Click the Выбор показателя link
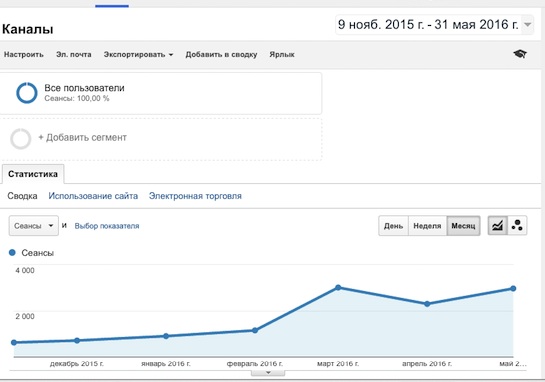The image size is (545, 382). point(107,226)
